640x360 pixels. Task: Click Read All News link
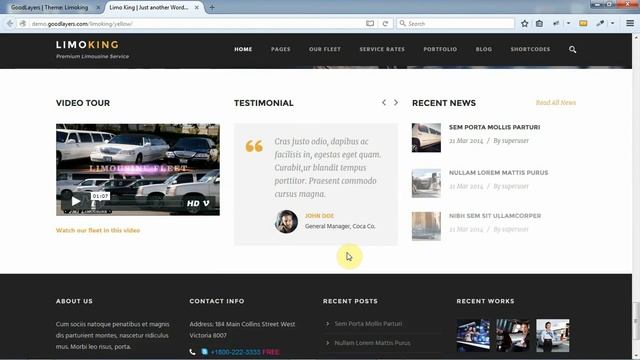556,102
